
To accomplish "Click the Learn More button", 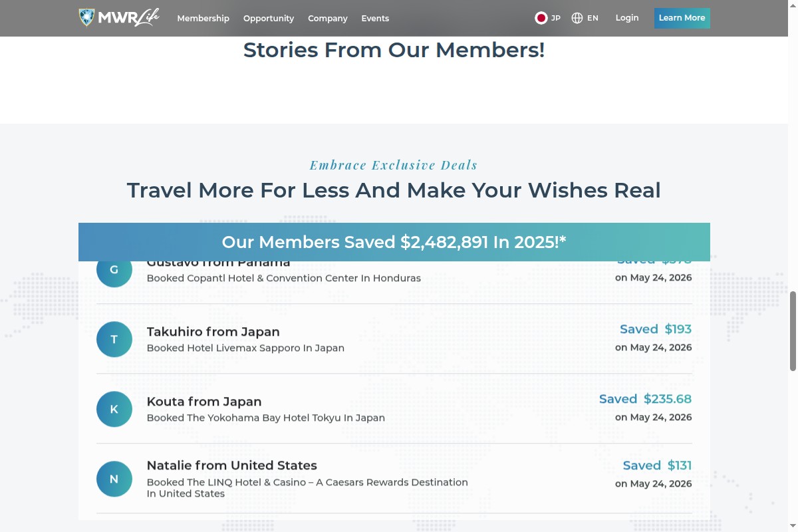I will tap(682, 18).
